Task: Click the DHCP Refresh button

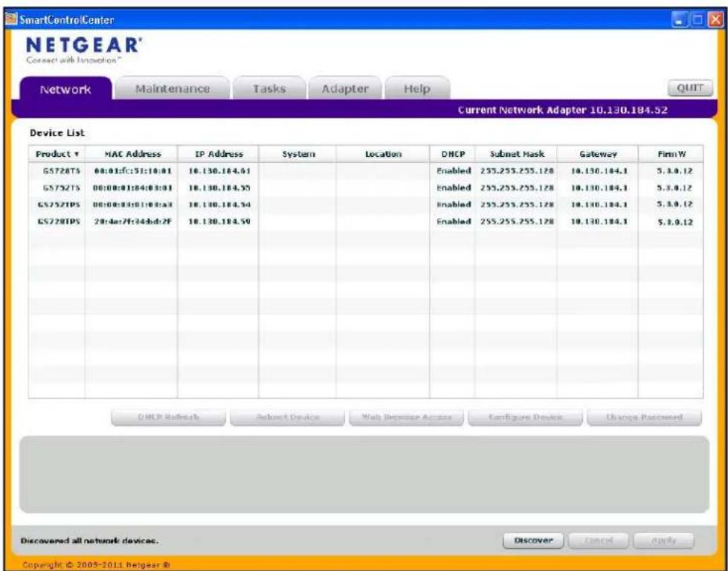Action: pos(169,417)
